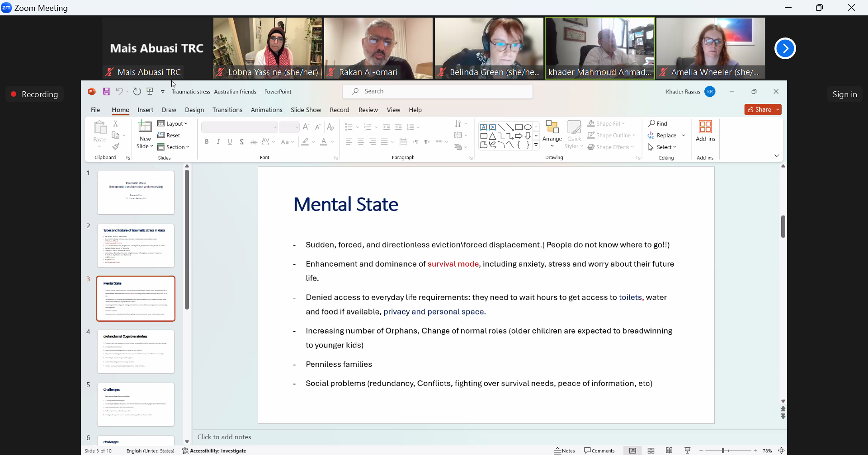Click the Add-ins icon in the ribbon
Screen dimensions: 868x455
click(x=705, y=131)
